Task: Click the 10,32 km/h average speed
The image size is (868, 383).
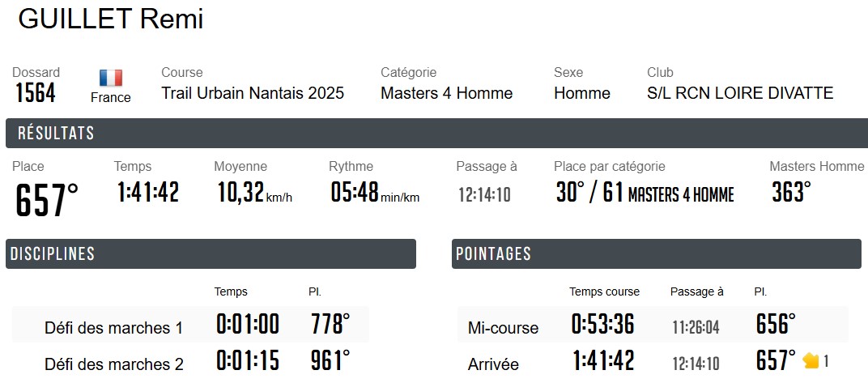Action: (x=254, y=193)
